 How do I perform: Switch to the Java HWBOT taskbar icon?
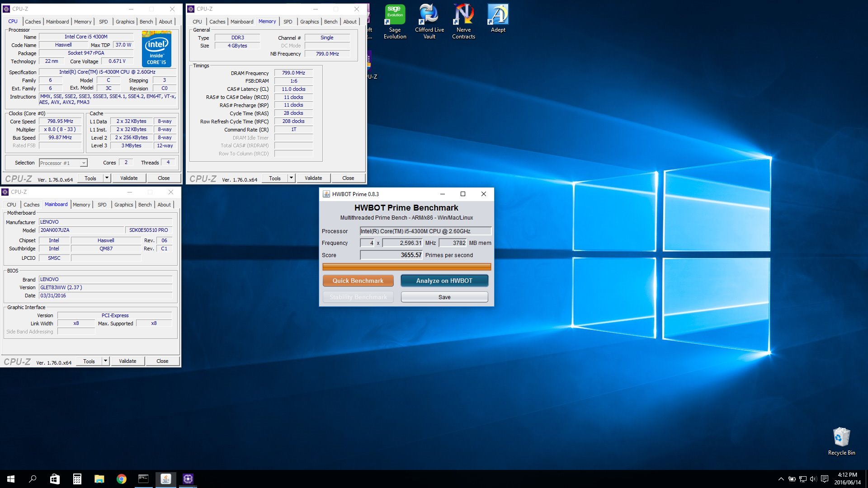pos(165,479)
